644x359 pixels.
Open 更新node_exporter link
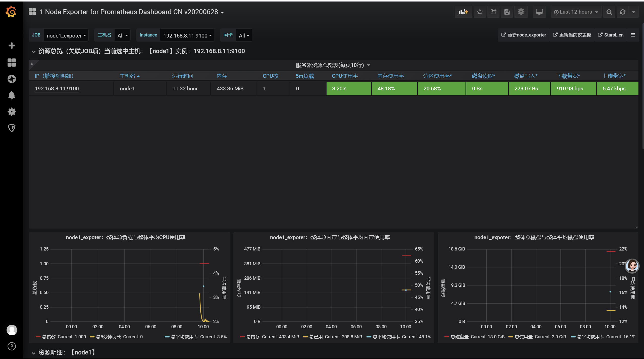pos(524,35)
